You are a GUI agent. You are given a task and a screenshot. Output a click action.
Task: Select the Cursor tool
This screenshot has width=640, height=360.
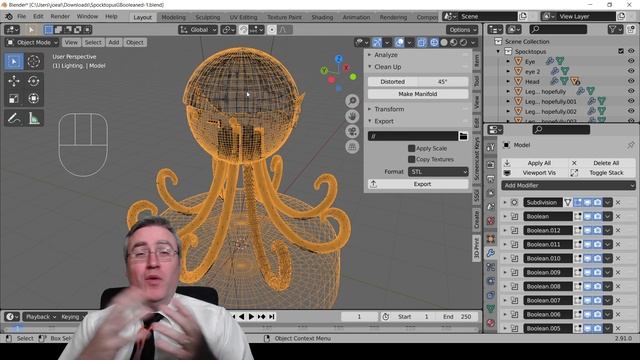tap(33, 61)
